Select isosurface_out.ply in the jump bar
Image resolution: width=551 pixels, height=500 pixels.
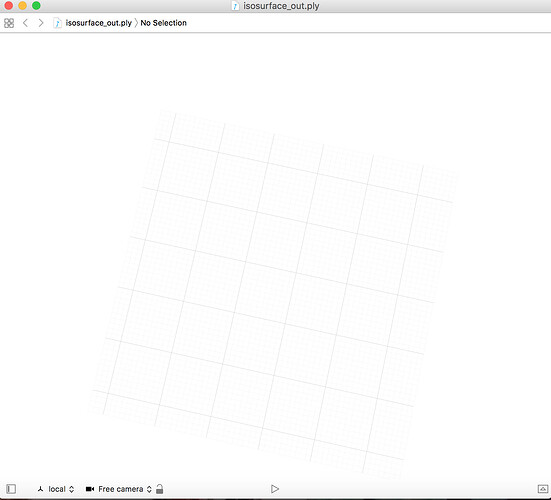coord(98,23)
